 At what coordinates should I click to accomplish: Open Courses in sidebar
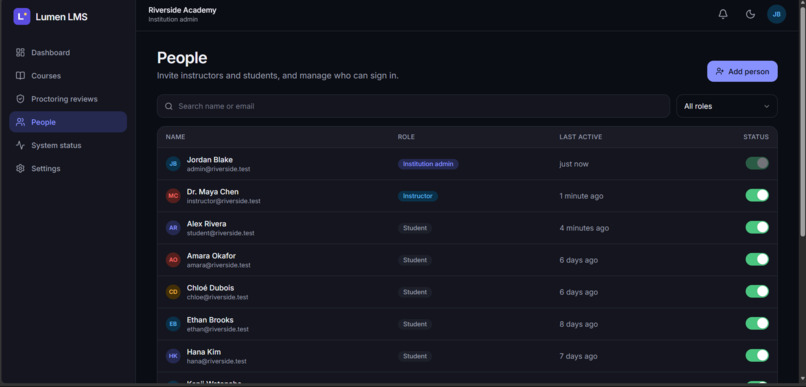68,76
